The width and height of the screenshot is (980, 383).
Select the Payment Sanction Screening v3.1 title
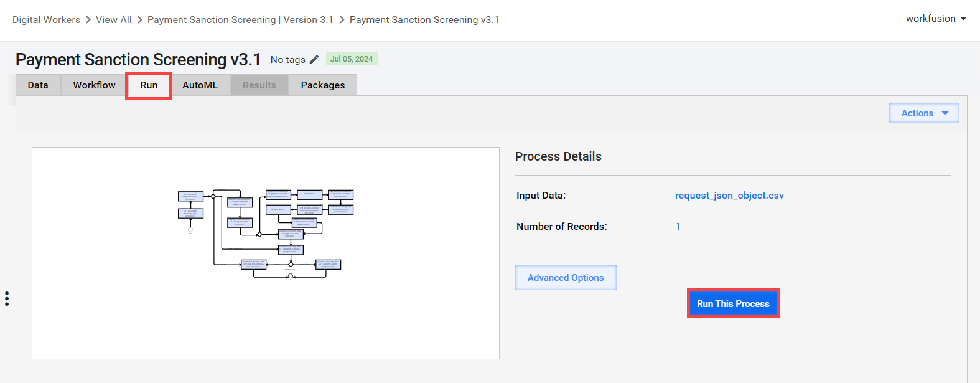coord(138,60)
